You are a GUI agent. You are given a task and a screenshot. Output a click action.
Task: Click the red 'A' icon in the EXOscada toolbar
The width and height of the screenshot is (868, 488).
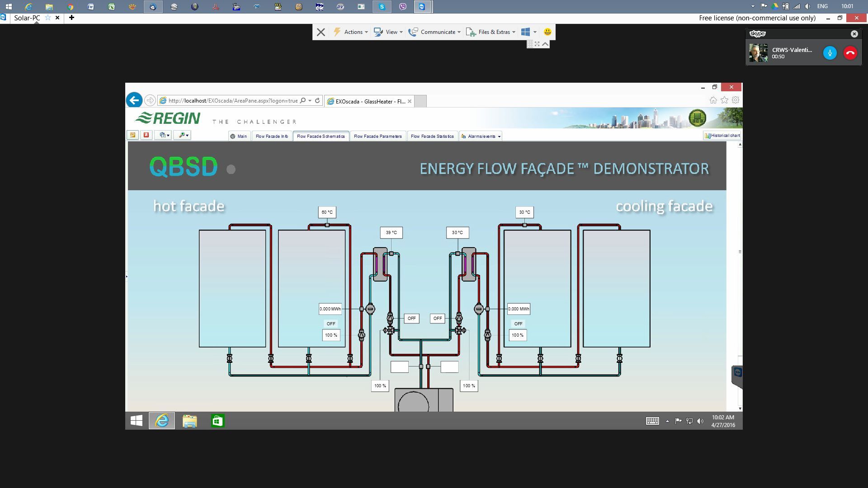[146, 135]
